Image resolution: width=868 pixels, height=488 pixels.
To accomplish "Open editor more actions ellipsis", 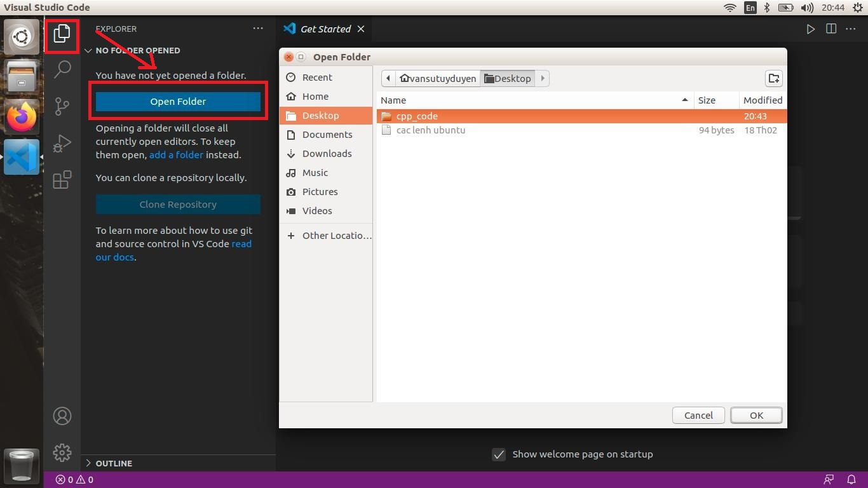I will [851, 29].
